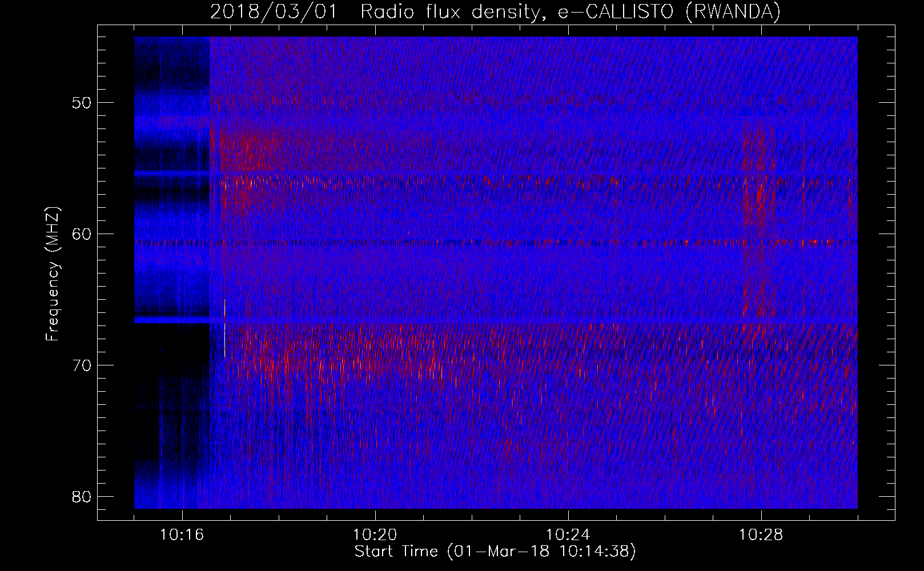Click the "10:20" time tick label
The height and width of the screenshot is (571, 924).
[375, 535]
